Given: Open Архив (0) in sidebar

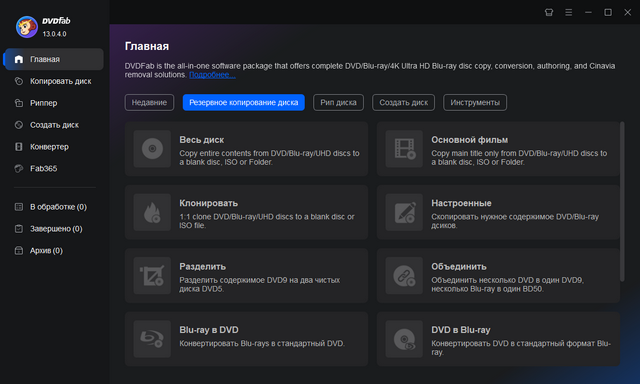Looking at the screenshot, I should pyautogui.click(x=46, y=251).
